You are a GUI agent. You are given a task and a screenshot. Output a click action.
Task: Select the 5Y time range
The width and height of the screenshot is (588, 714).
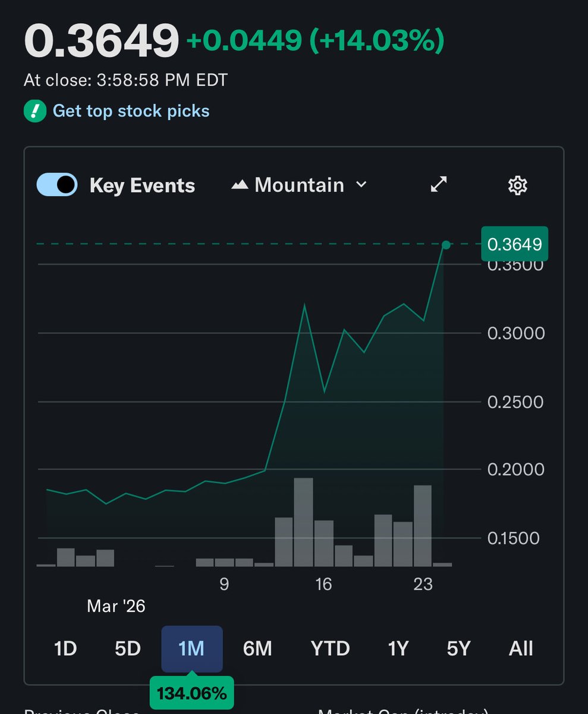[458, 648]
